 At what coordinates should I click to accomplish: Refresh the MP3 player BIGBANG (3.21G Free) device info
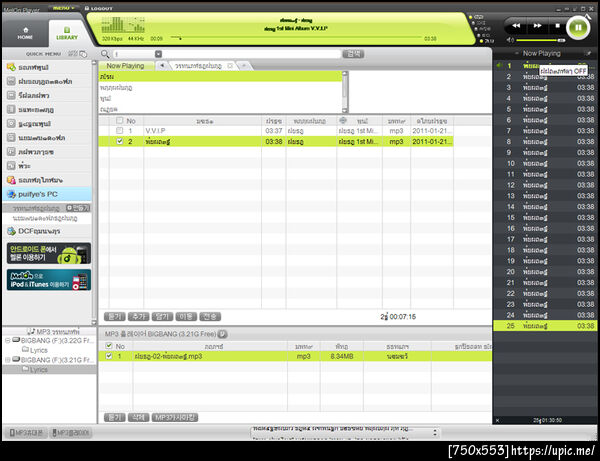tap(222, 334)
